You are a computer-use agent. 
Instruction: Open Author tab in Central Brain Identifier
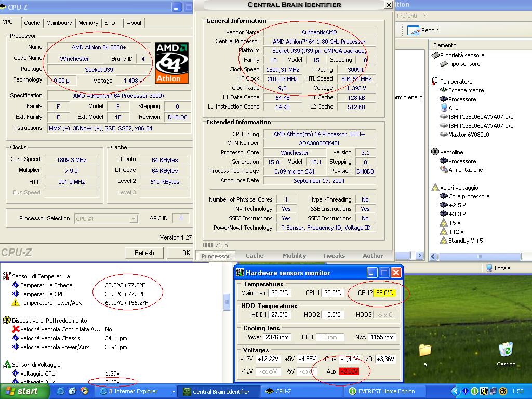(373, 256)
